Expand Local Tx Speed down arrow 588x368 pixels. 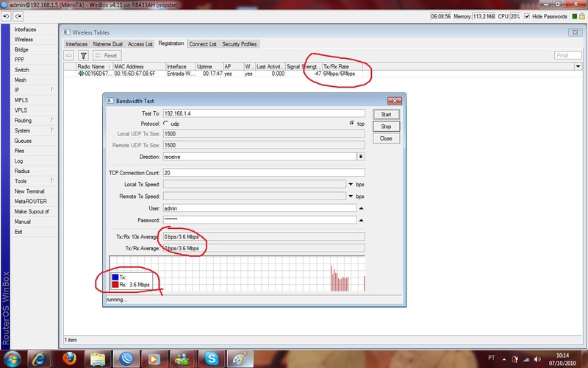pos(351,185)
